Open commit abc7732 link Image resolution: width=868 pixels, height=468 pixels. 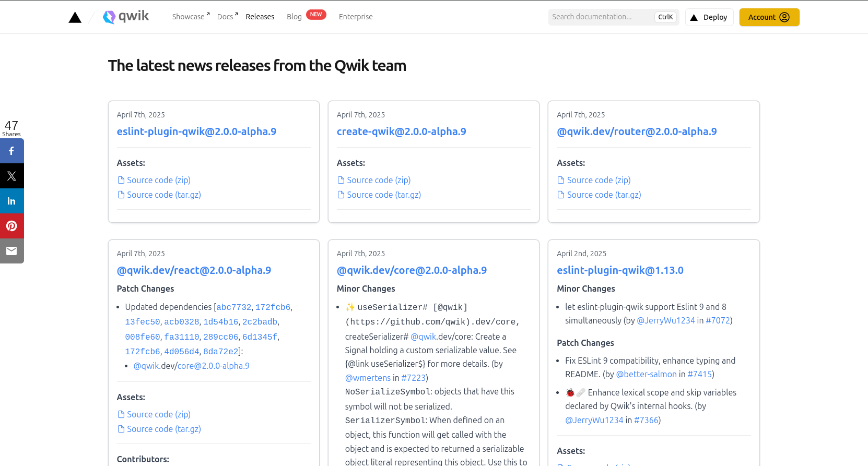tap(234, 307)
